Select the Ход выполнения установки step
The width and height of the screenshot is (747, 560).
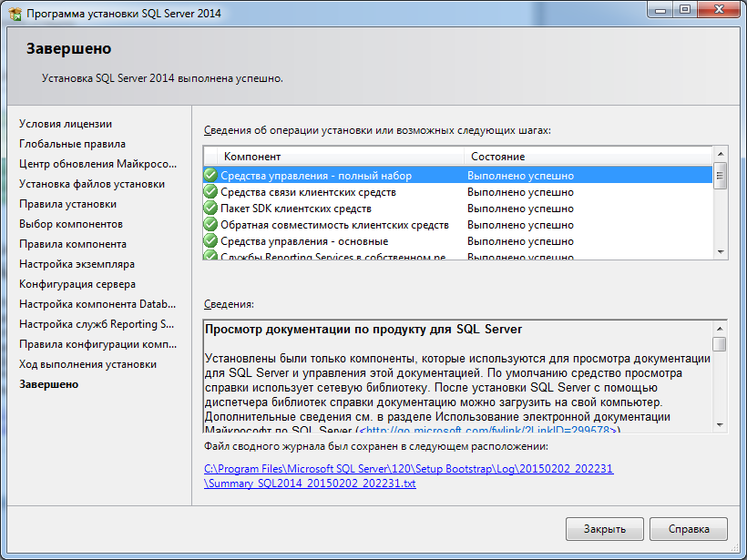[x=87, y=364]
